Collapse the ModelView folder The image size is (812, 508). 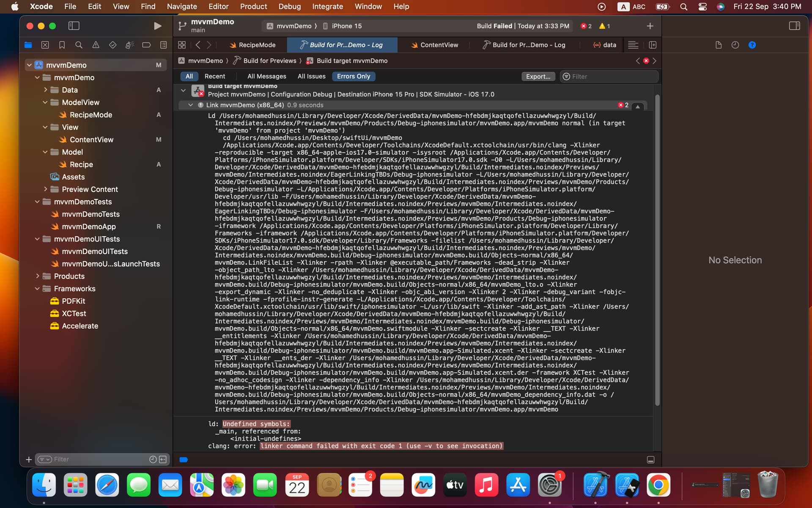(45, 102)
